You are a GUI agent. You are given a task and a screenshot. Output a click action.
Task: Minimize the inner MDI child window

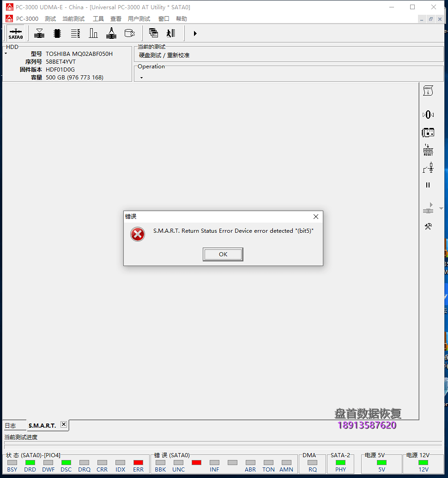tap(422, 19)
